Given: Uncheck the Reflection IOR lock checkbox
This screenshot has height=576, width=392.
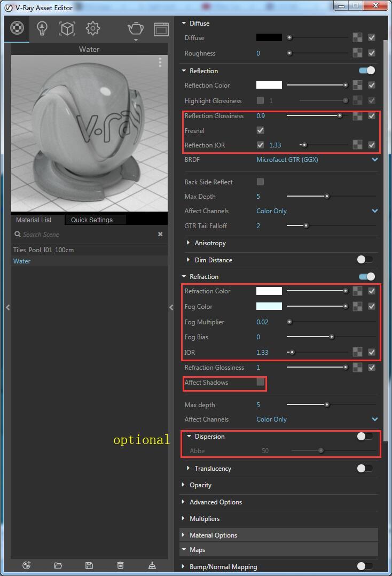Looking at the screenshot, I should [260, 145].
